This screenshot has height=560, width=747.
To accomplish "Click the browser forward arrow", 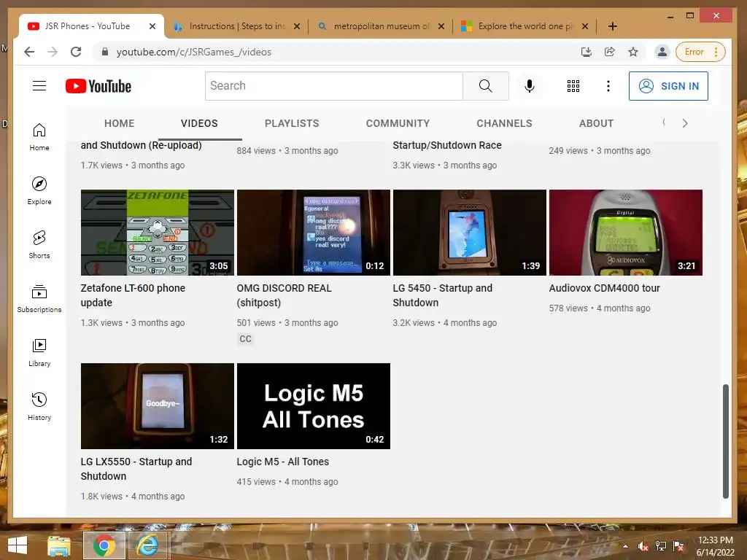I will [x=53, y=52].
